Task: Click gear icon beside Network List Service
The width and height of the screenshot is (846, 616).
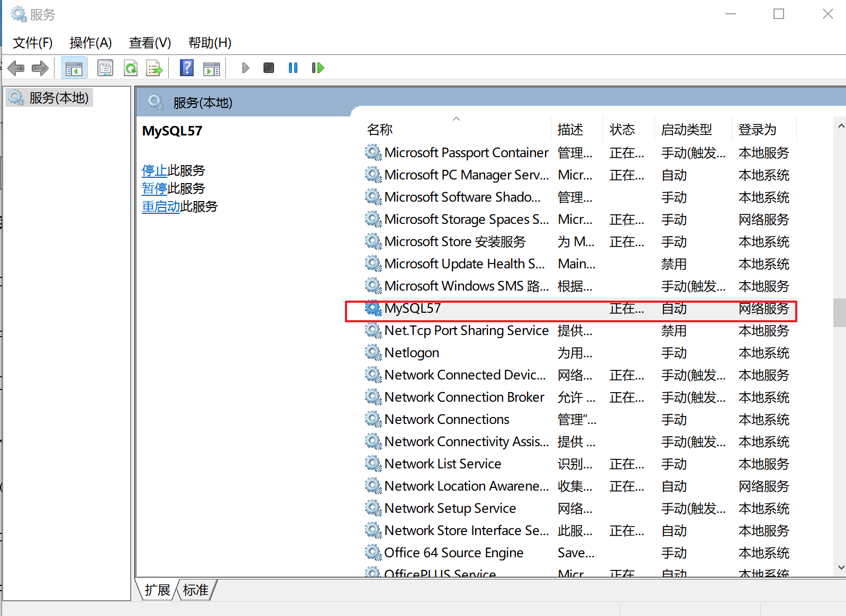Action: pyautogui.click(x=373, y=464)
